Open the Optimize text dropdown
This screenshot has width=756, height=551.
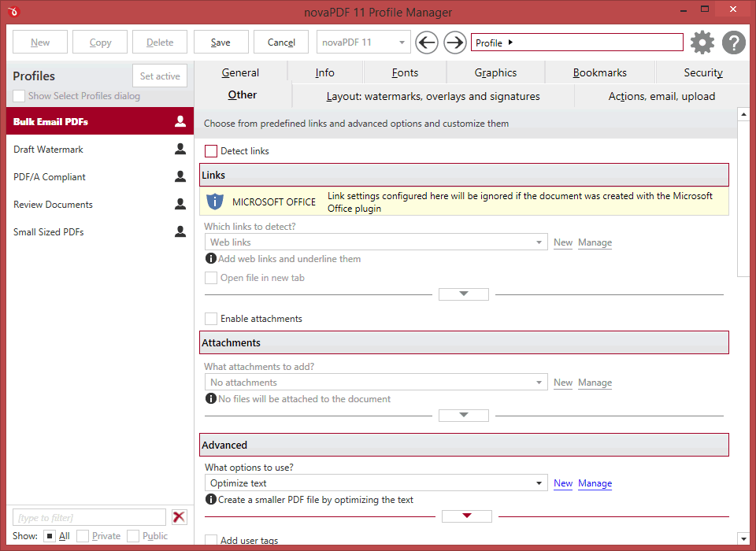[x=376, y=483]
